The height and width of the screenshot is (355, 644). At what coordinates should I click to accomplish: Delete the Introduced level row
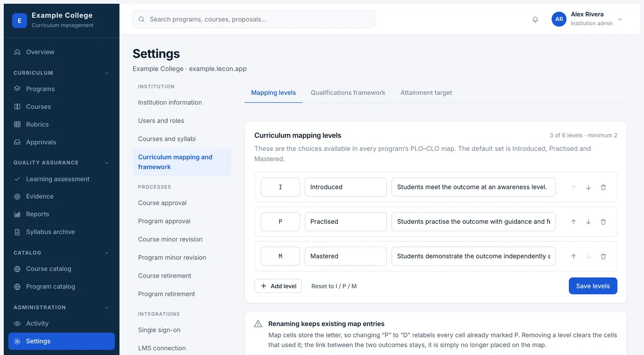[x=603, y=187]
